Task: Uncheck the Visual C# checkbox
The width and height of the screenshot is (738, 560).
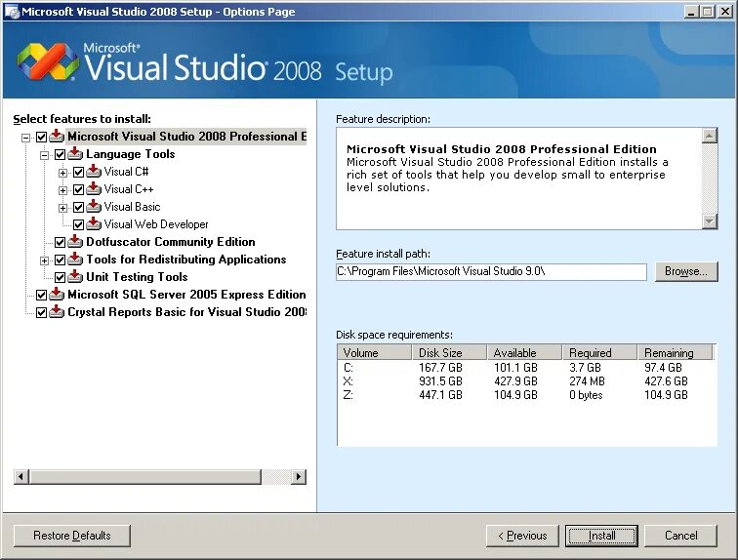Action: 79,173
